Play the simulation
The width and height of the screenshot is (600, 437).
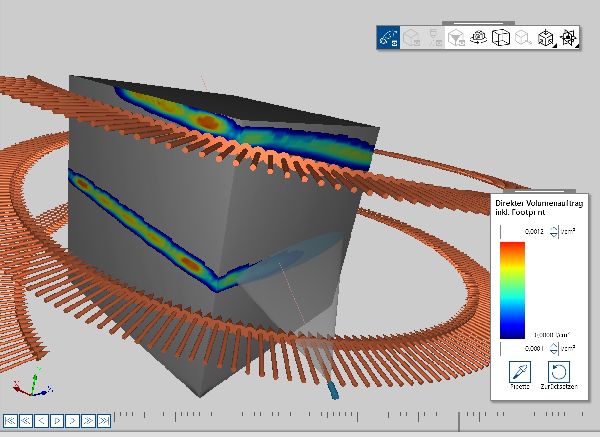[x=57, y=421]
